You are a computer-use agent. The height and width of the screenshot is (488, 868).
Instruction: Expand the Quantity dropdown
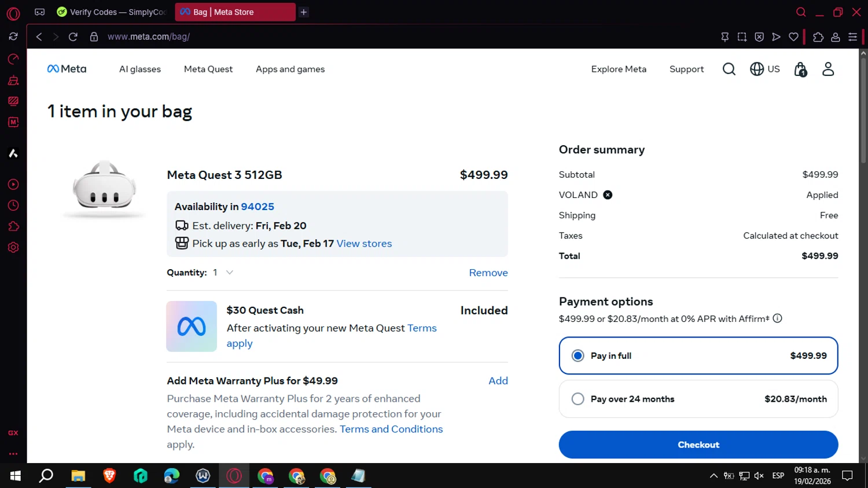223,272
